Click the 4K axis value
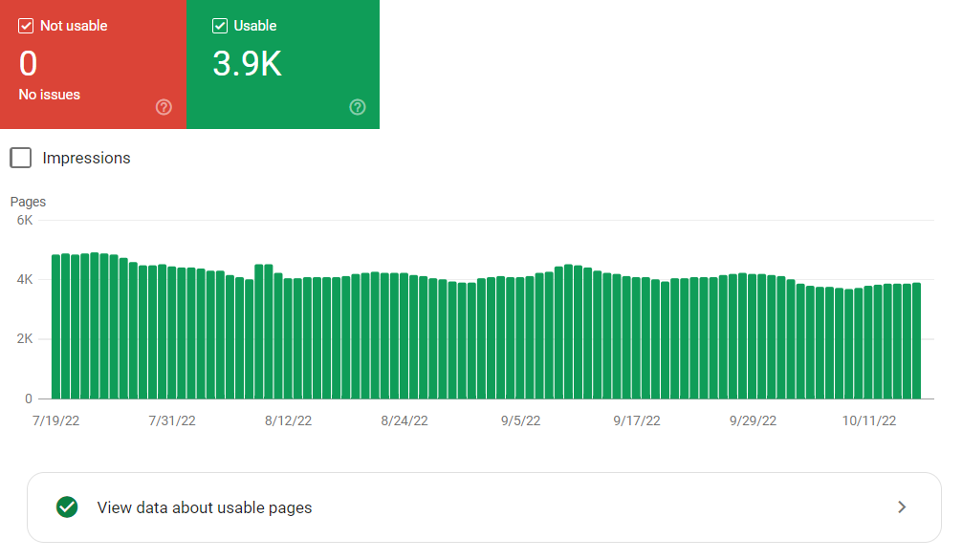Image resolution: width=962 pixels, height=560 pixels. 25,280
